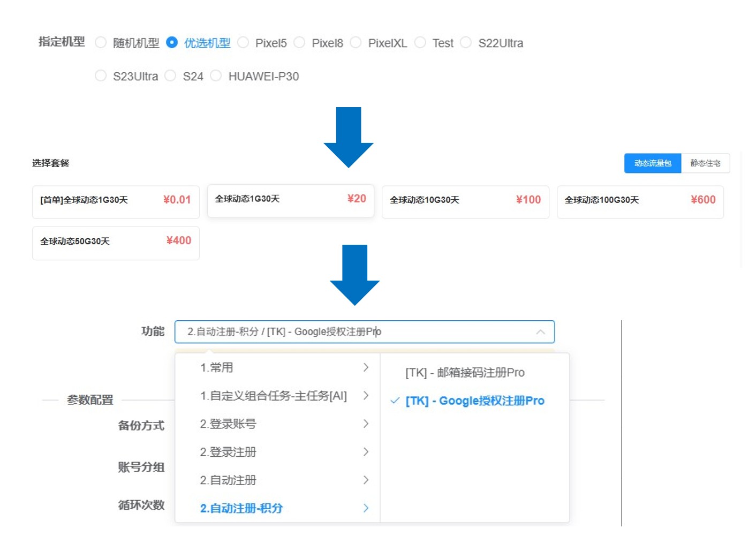Select the 全球动态1G30天 ¥20 package
Screen dimensions: 756x543
pos(291,201)
